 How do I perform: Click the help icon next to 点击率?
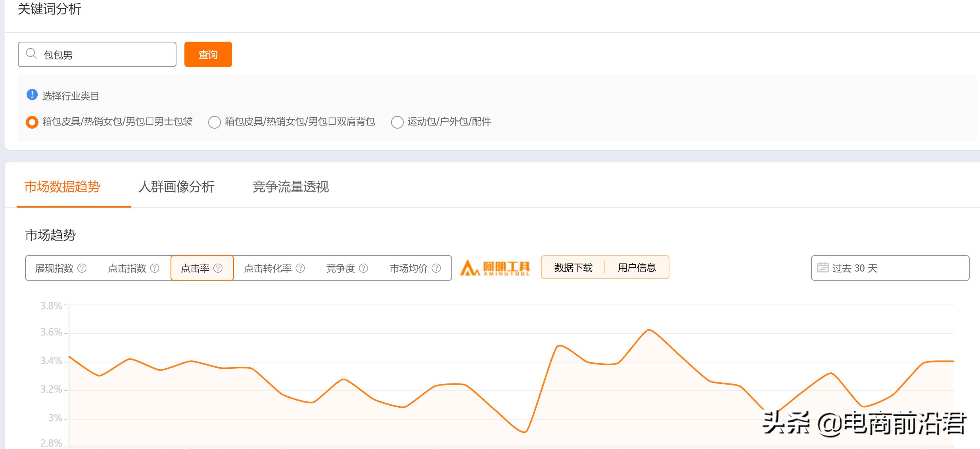tap(217, 268)
